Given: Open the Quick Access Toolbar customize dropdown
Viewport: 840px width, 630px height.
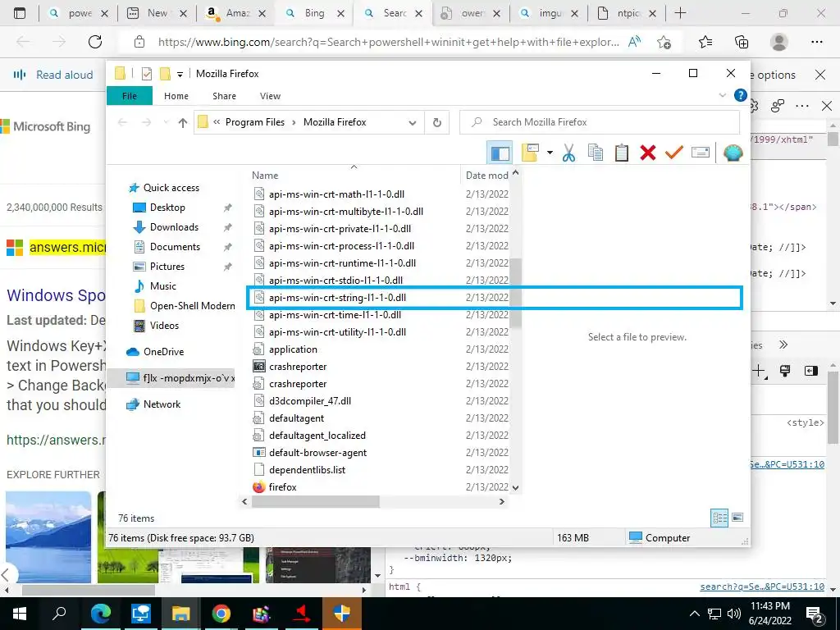Looking at the screenshot, I should click(x=180, y=74).
